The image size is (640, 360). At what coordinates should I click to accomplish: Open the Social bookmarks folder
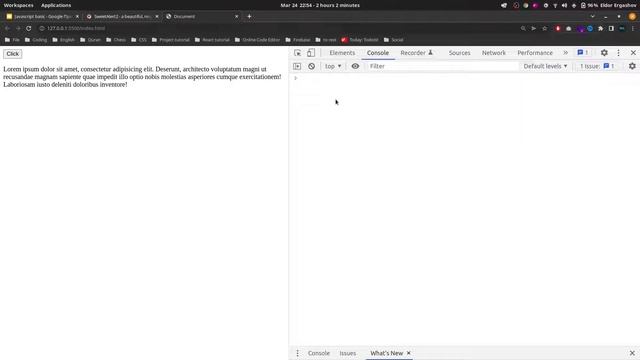coord(393,40)
